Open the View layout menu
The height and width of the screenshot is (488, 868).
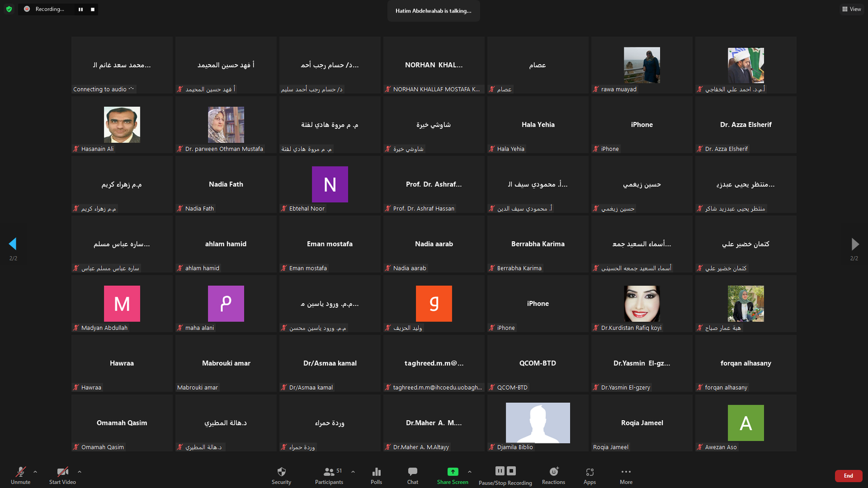coord(852,9)
